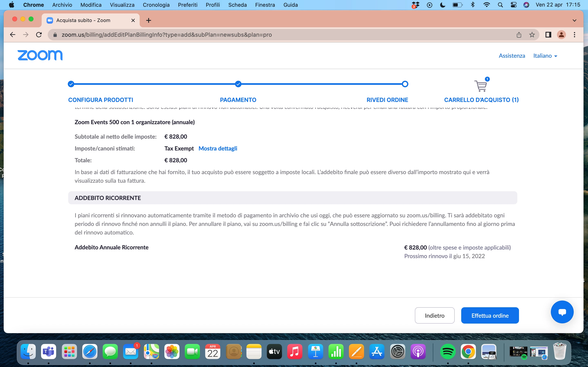Image resolution: width=588 pixels, height=367 pixels.
Task: Open the Preferiti menu
Action: (188, 5)
